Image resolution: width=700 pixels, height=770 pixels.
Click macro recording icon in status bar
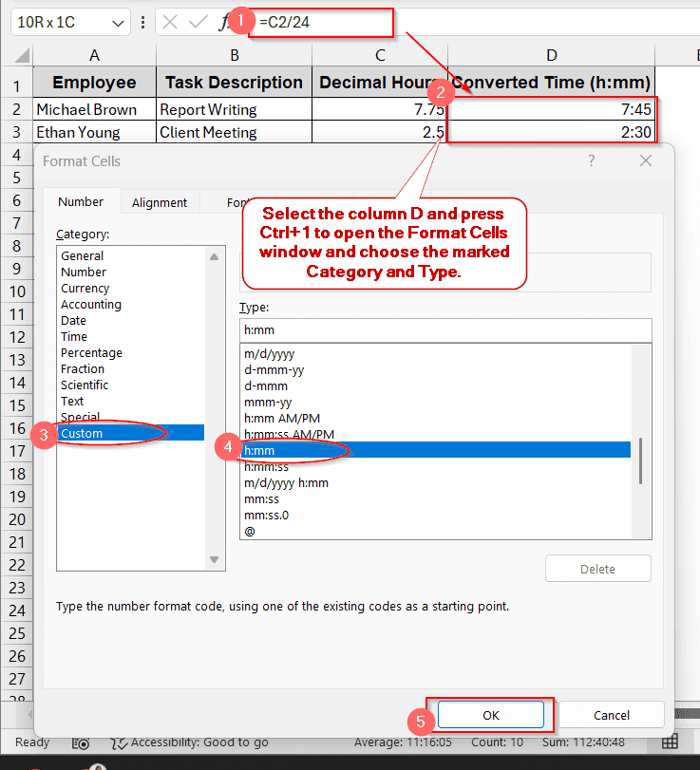point(81,743)
